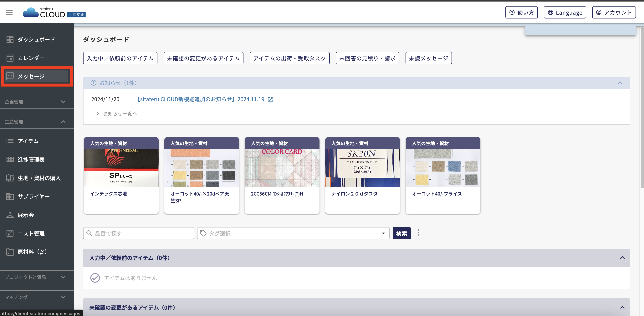Click the ダッシュボード grid icon
The width and height of the screenshot is (644, 316).
(10, 39)
